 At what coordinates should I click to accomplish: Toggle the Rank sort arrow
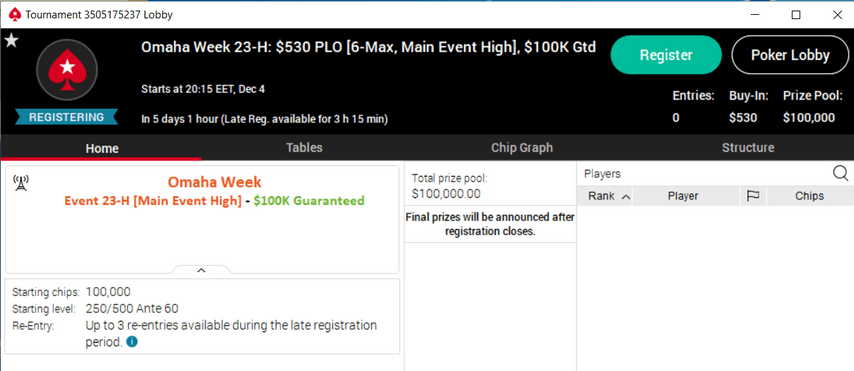626,197
